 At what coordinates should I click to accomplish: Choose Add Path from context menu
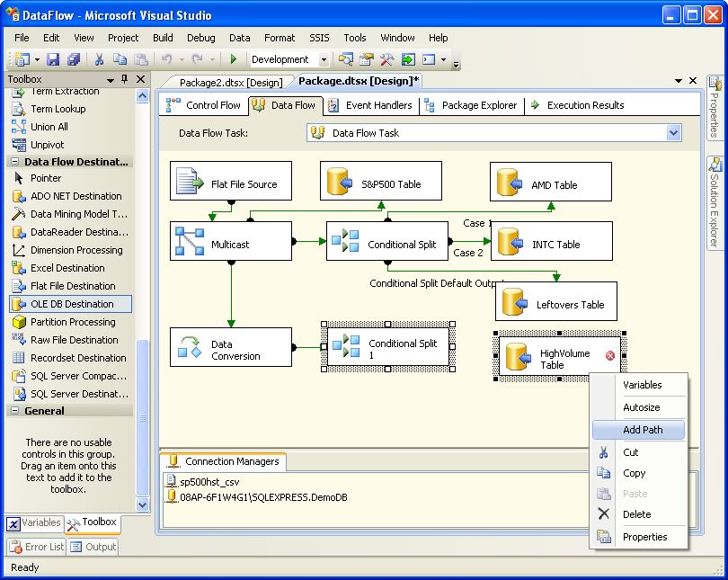coord(638,430)
